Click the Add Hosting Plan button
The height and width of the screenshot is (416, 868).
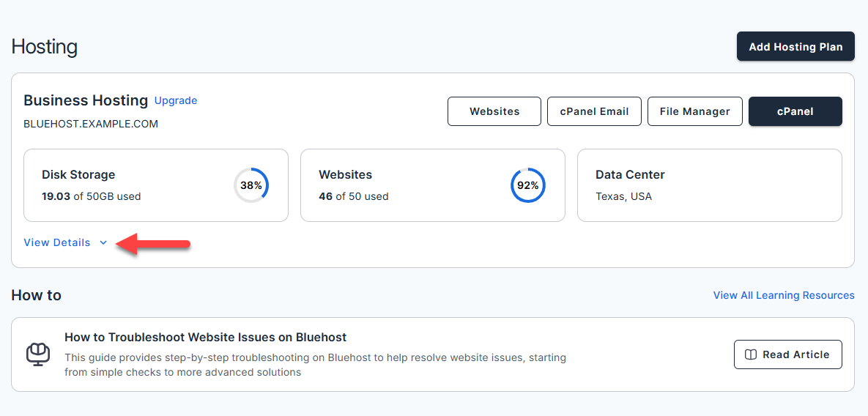pos(795,46)
